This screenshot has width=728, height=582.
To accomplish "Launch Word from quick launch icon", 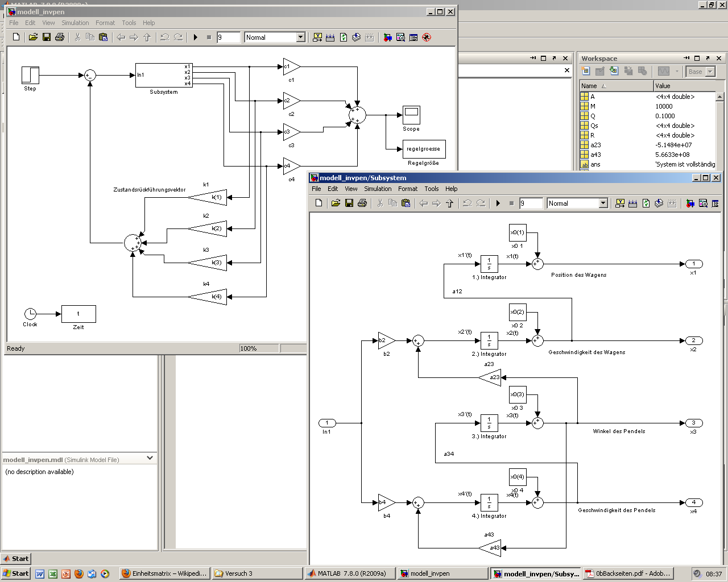I will [40, 574].
